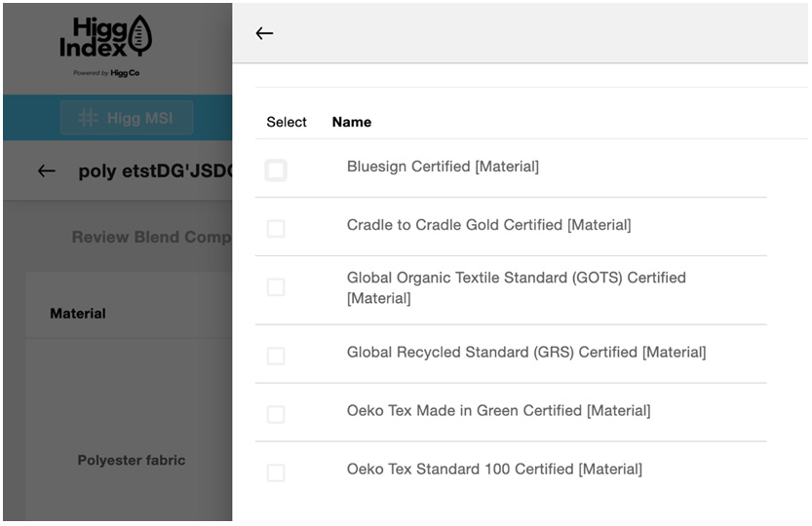Image resolution: width=812 pixels, height=526 pixels.
Task: Select the GOTS Certified [Material] checkbox
Action: coord(276,286)
